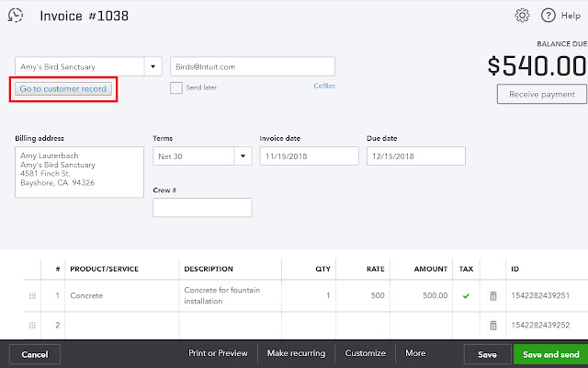Select Make recurring in bottom bar
The width and height of the screenshot is (588, 368).
(x=296, y=353)
